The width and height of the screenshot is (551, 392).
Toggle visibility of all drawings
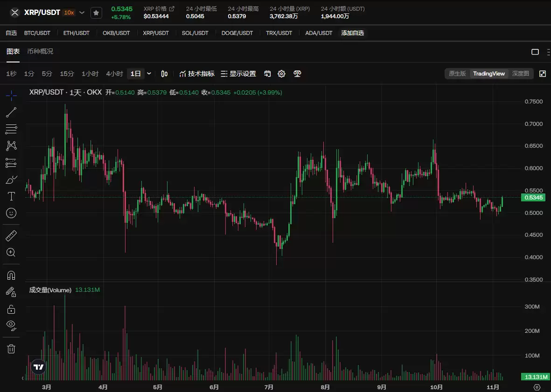(11, 325)
